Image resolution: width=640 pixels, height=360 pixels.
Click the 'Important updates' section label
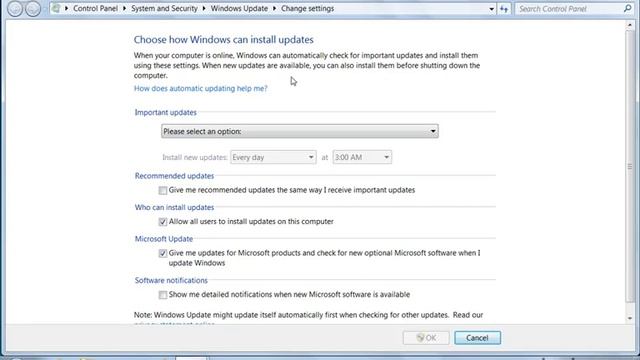(x=165, y=112)
